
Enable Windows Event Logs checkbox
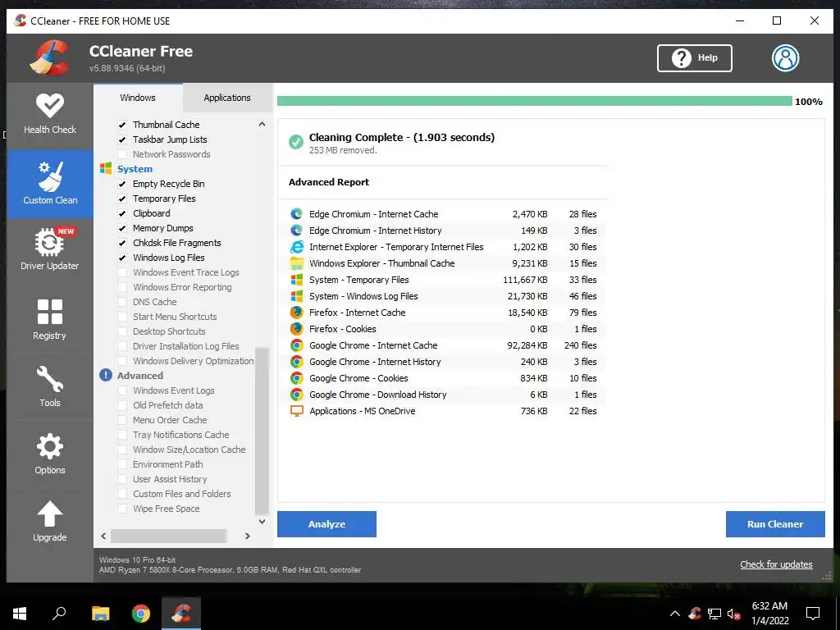122,390
